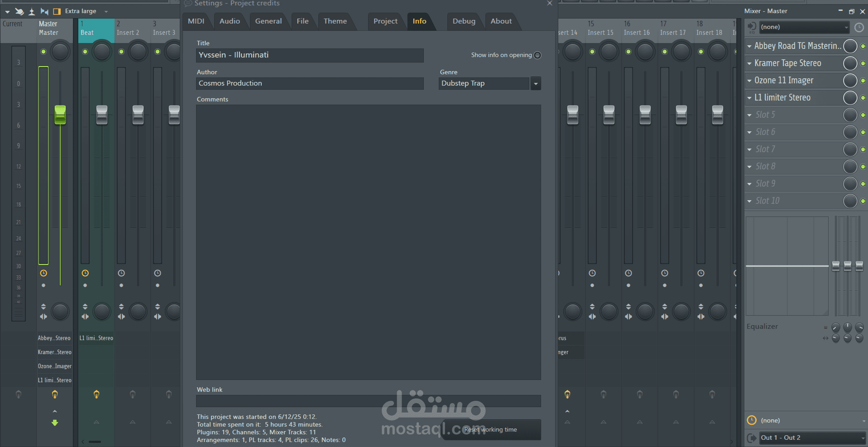
Task: Click the mixer toolbar icon left of the blue waveform view icon
Action: point(32,11)
